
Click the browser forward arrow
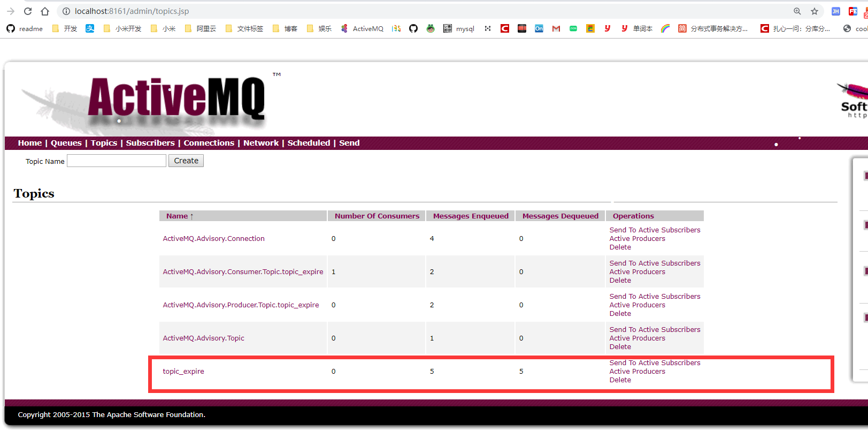[11, 11]
